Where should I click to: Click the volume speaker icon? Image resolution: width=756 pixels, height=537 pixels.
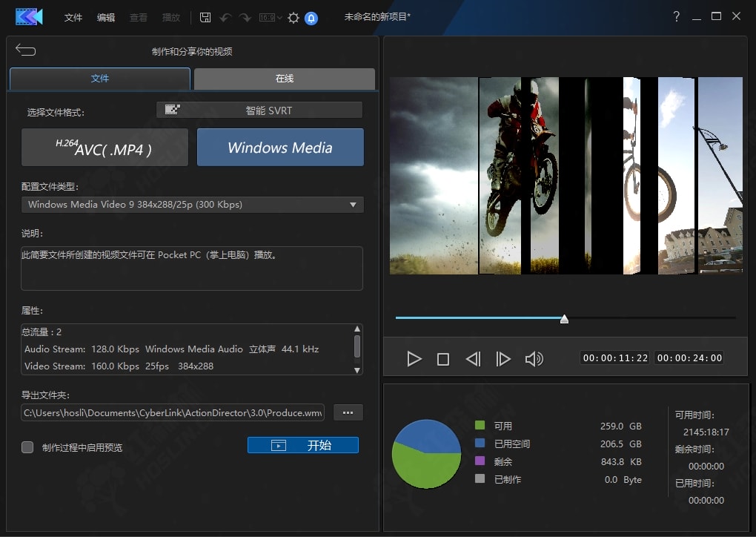pyautogui.click(x=534, y=360)
